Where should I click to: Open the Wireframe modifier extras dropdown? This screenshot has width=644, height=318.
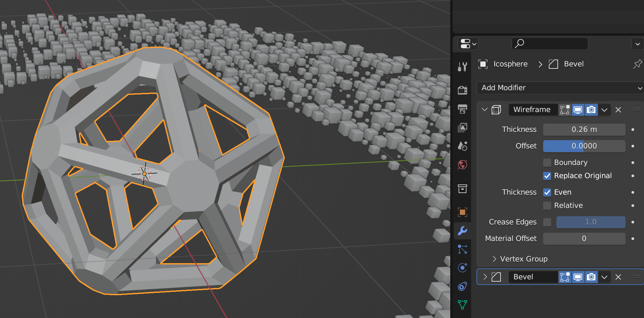click(604, 110)
